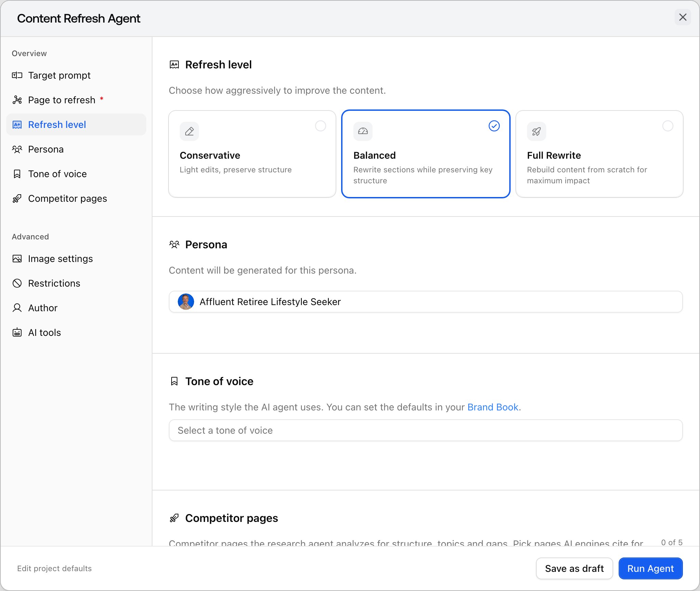Click the Tone of voice bookmark icon in sidebar
This screenshot has width=700, height=591.
[17, 174]
